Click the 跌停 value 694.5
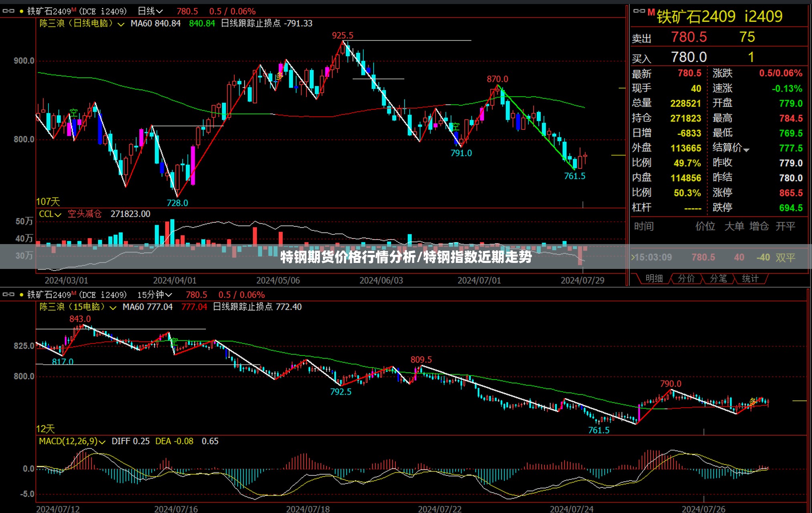This screenshot has height=513, width=812. coord(791,208)
